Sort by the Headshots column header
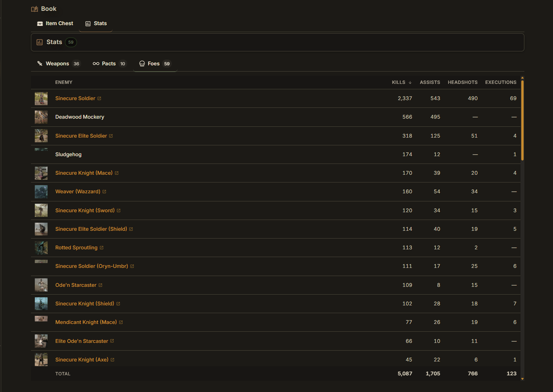This screenshot has height=392, width=553. [x=463, y=82]
